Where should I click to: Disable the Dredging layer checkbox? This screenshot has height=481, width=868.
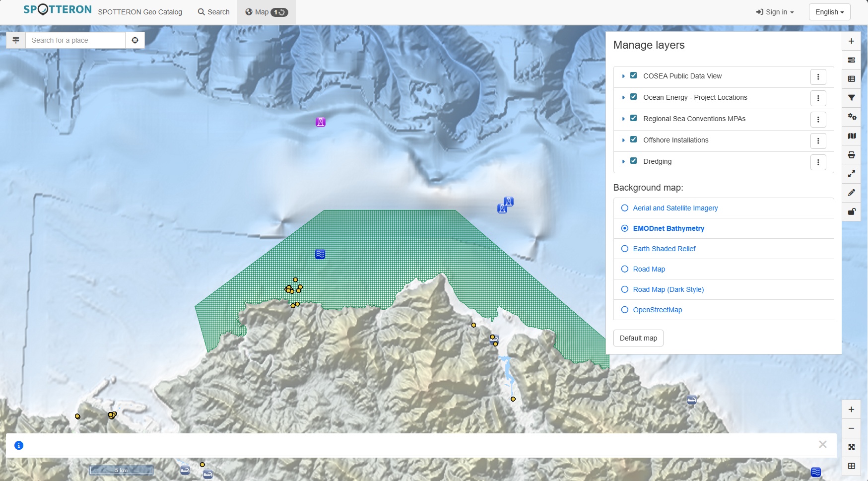point(634,160)
